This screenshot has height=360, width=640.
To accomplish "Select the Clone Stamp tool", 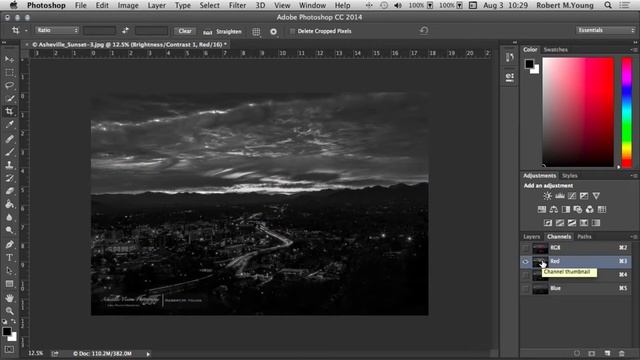I will pos(9,165).
